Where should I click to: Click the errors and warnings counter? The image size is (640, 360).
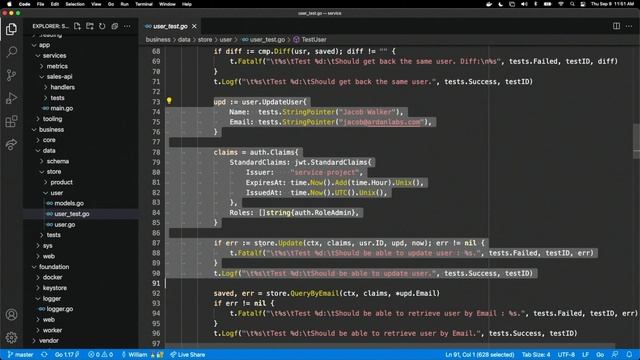point(100,355)
